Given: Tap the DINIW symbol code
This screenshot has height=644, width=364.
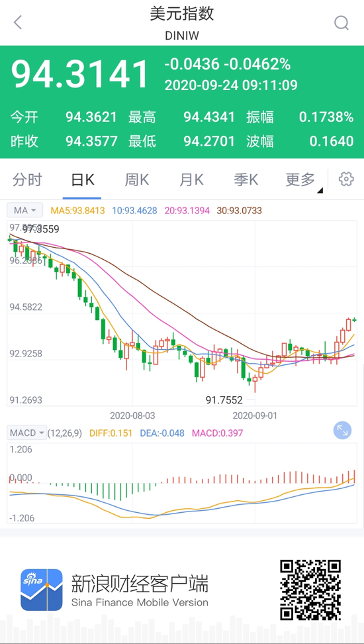Looking at the screenshot, I should coord(182,36).
